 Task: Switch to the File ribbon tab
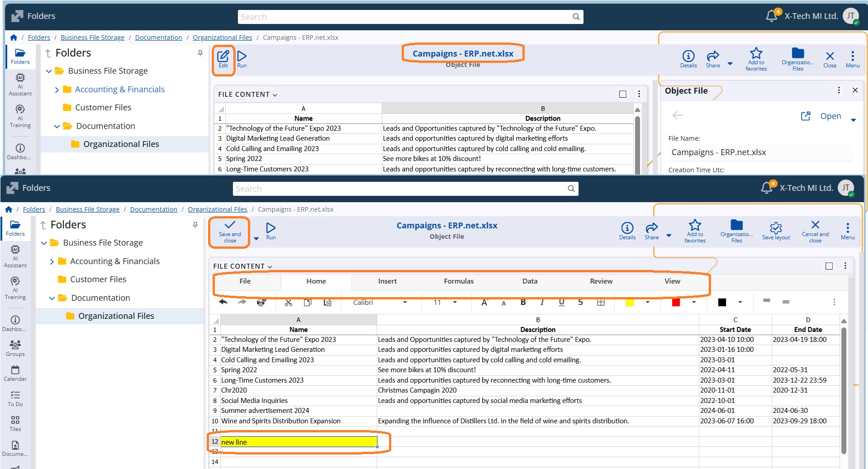coord(245,281)
